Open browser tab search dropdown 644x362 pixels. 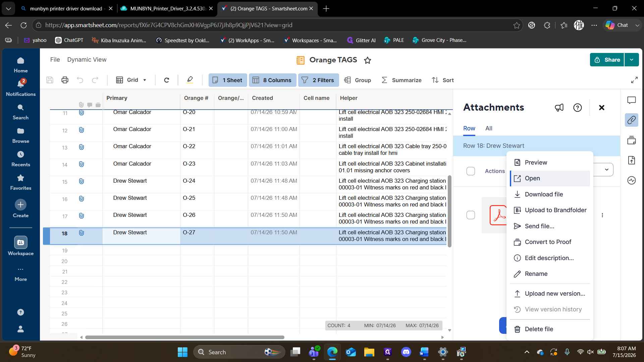[x=8, y=9]
